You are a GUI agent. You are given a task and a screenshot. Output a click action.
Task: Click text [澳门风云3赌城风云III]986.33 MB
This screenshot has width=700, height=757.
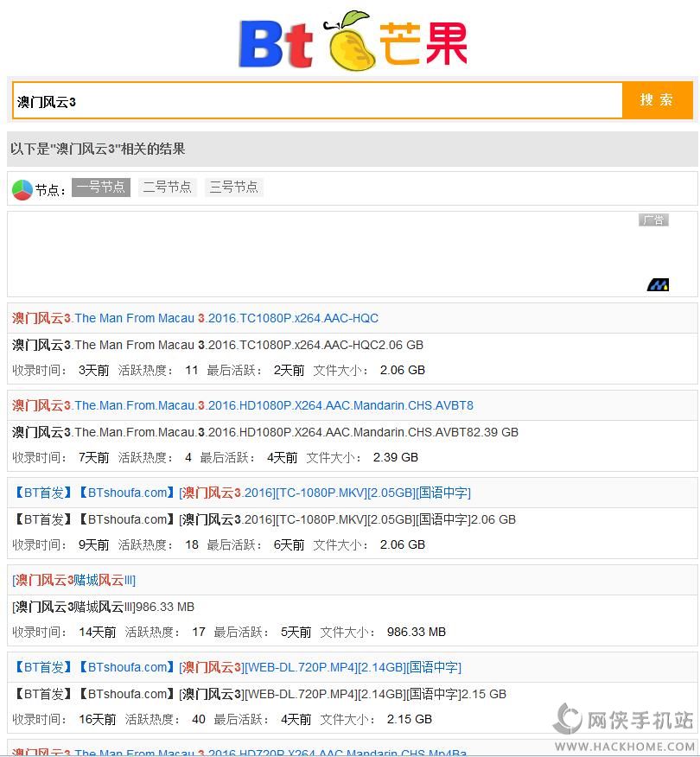pos(104,607)
